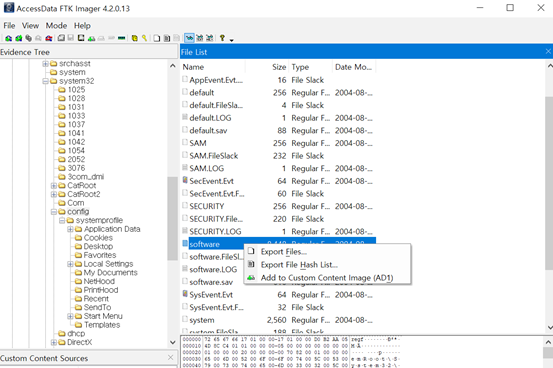
Task: Expand the DirectX folder node
Action: pyautogui.click(x=54, y=342)
